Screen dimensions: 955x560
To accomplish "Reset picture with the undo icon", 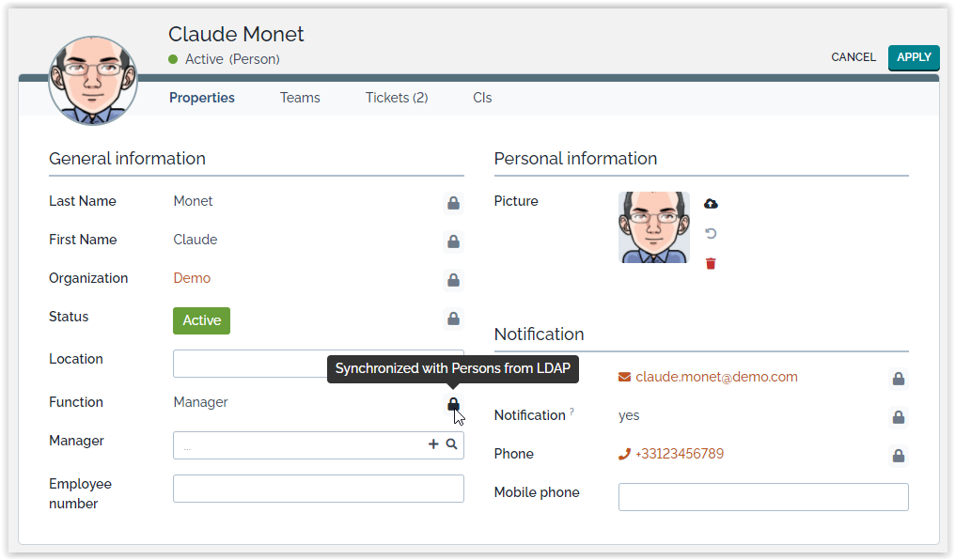I will point(711,234).
